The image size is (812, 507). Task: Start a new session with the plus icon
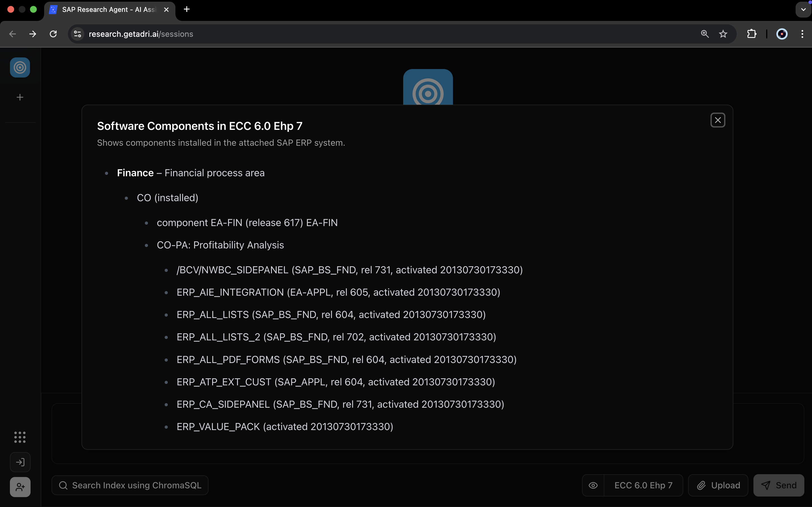(x=20, y=97)
